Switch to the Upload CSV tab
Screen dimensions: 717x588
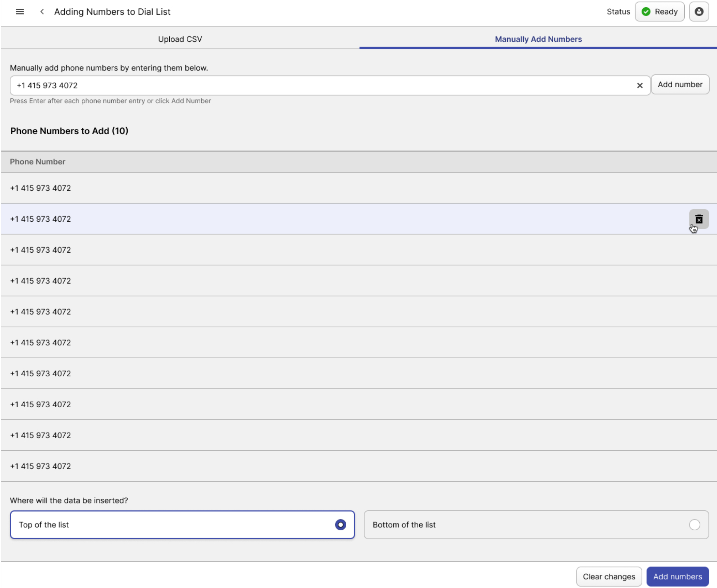(180, 39)
